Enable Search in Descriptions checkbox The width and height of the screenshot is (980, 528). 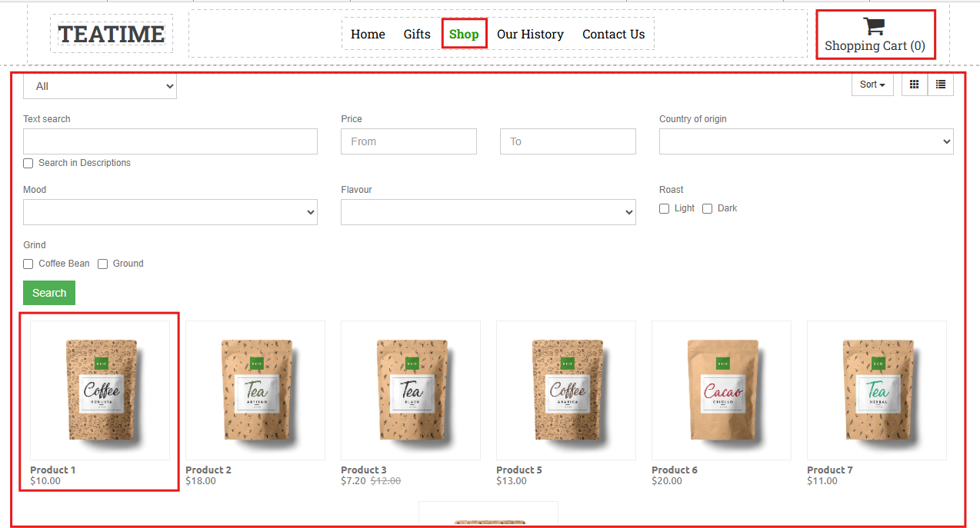[x=28, y=163]
